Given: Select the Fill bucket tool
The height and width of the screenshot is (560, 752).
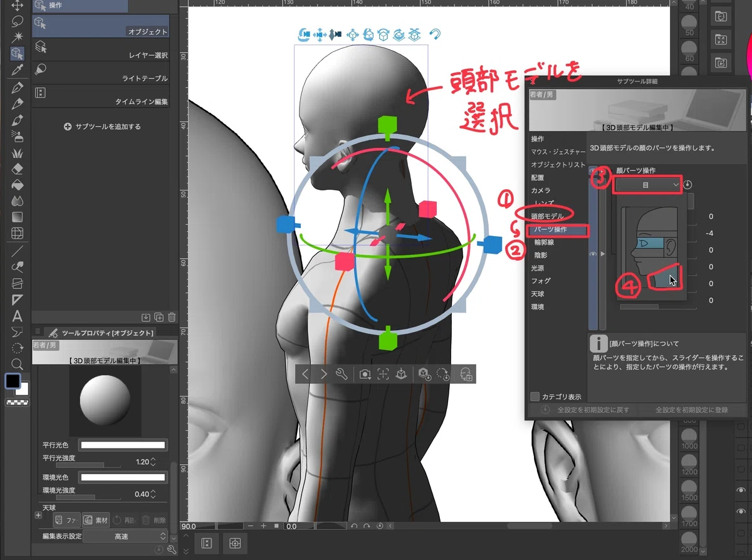Looking at the screenshot, I should coord(18,185).
